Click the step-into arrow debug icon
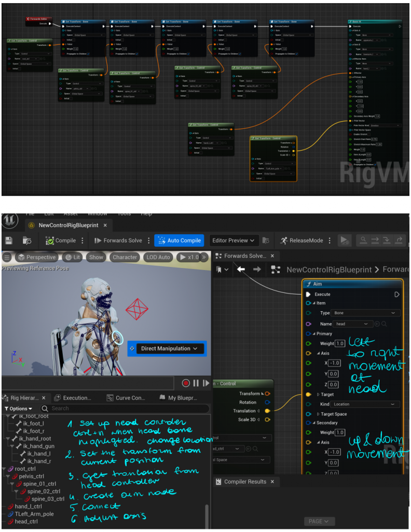This screenshot has width=411, height=532. 387,240
